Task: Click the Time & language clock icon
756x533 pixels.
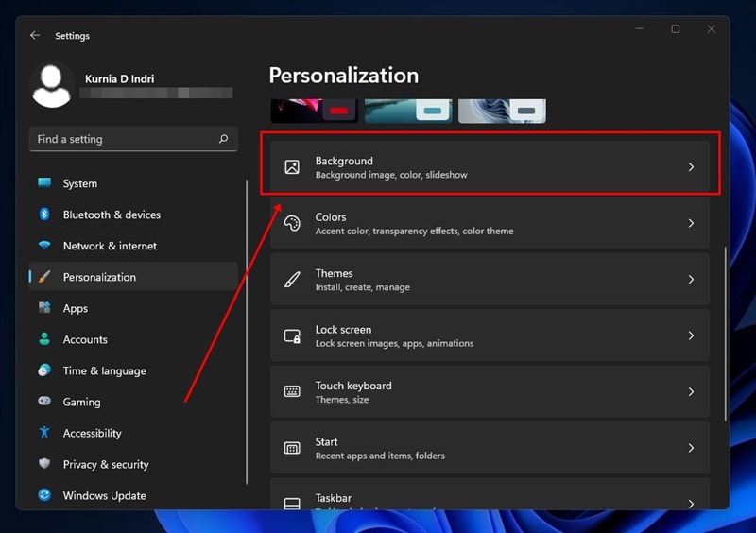Action: tap(44, 370)
